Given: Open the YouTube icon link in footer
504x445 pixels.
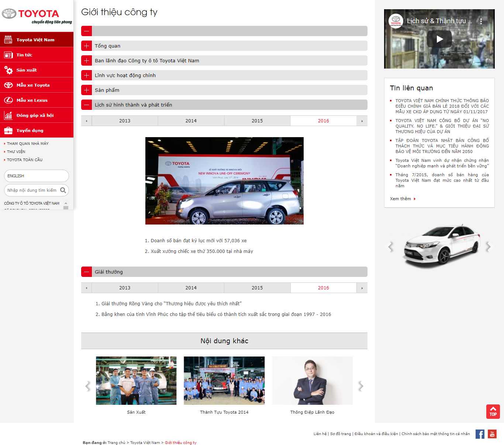Looking at the screenshot, I should (x=492, y=434).
